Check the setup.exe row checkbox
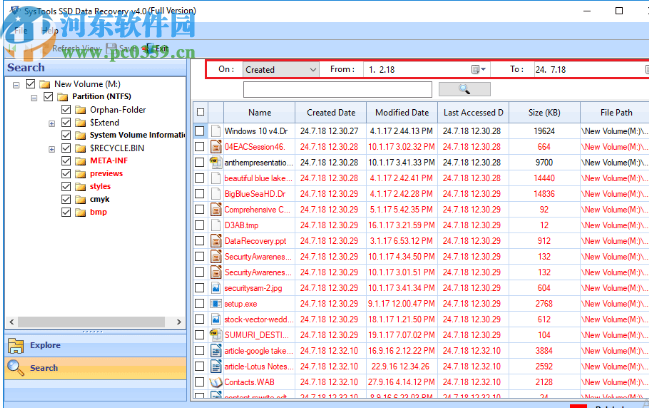Image resolution: width=649 pixels, height=408 pixels. coord(200,304)
